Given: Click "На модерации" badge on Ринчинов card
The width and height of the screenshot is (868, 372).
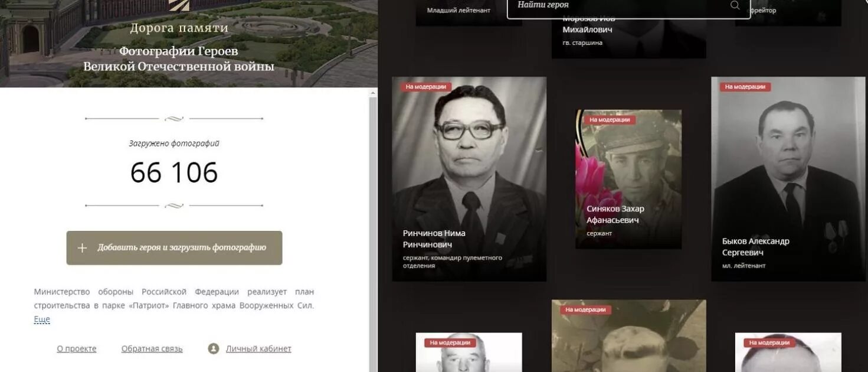Looking at the screenshot, I should 426,87.
